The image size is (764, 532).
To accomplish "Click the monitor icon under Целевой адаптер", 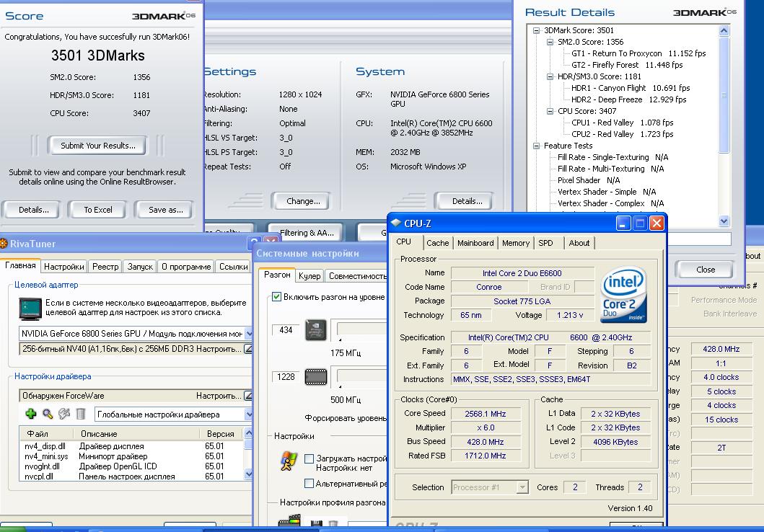I will [x=30, y=309].
